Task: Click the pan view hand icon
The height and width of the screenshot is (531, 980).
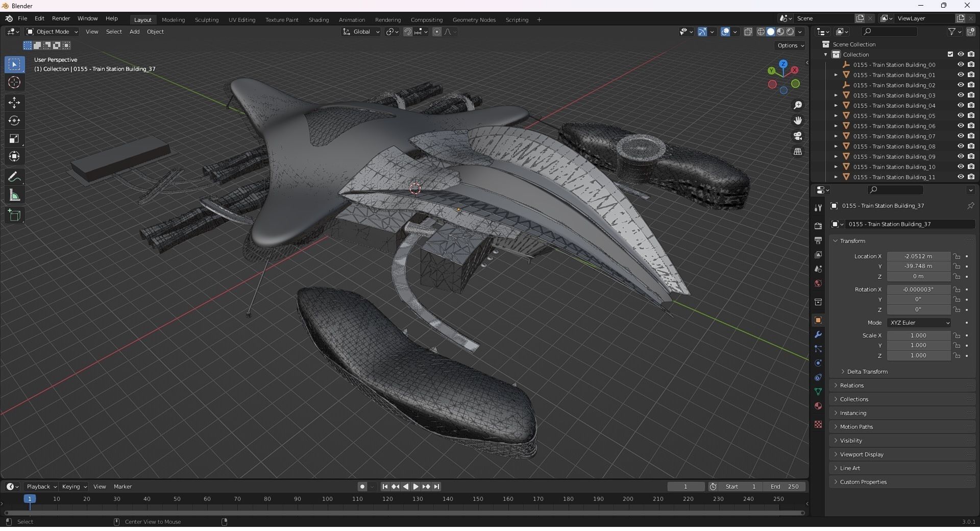Action: click(798, 120)
